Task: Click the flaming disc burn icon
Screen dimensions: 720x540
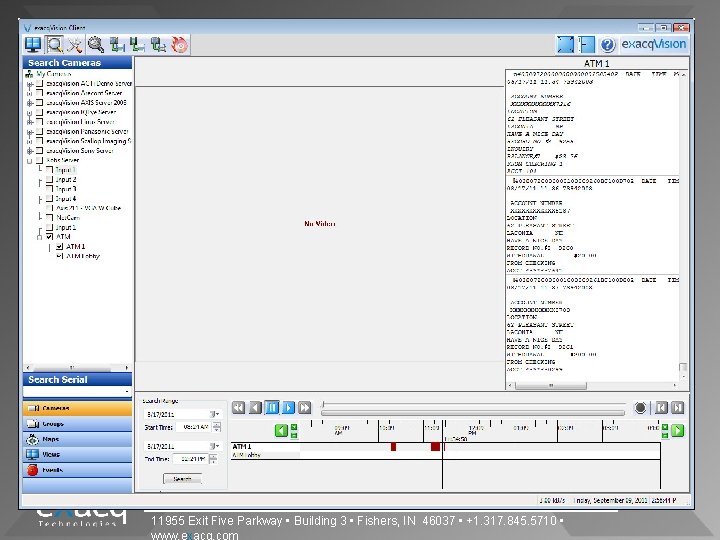Action: click(180, 45)
